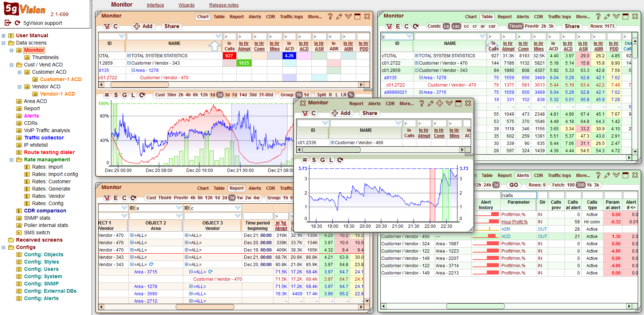The height and width of the screenshot is (315, 644).
Task: Click the reload icon beside 5gVision support
Action: coord(17,23)
